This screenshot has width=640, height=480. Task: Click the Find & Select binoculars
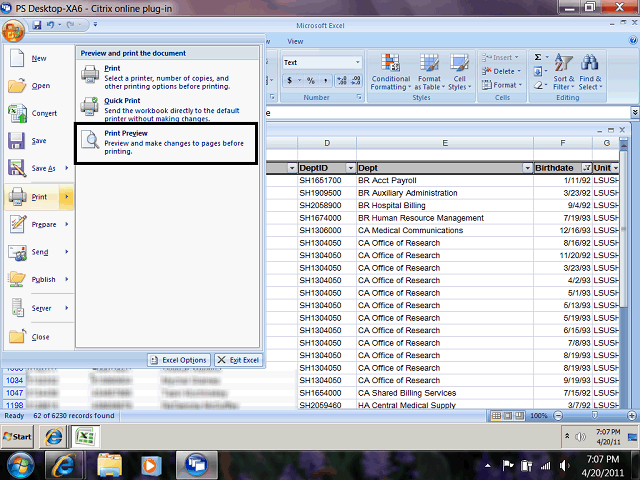[590, 72]
